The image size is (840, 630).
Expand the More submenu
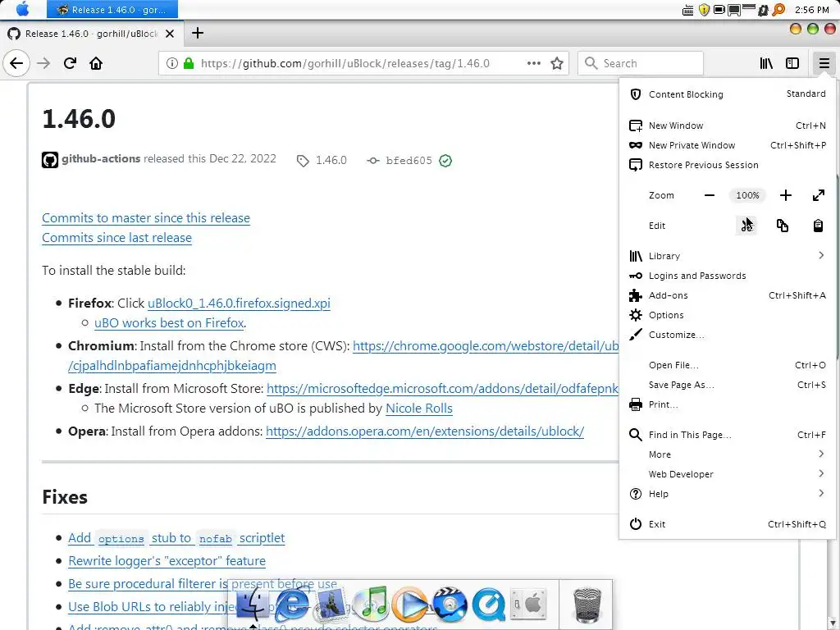pos(727,454)
